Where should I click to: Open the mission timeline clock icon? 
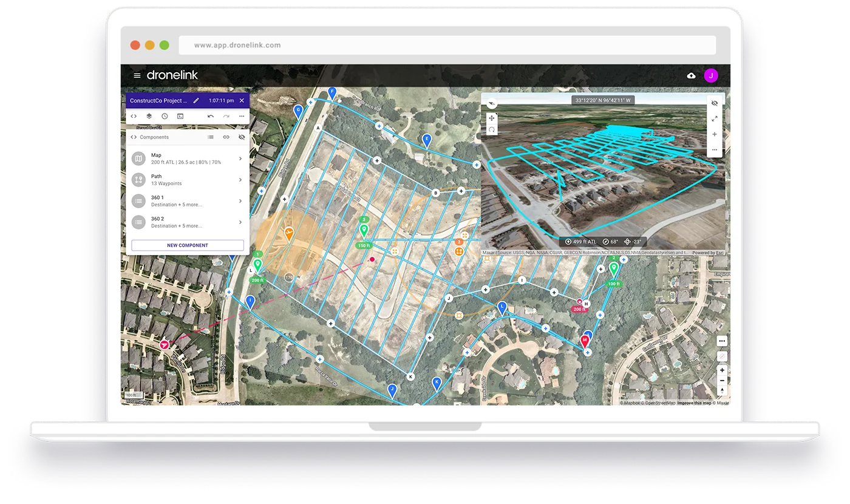coord(165,116)
